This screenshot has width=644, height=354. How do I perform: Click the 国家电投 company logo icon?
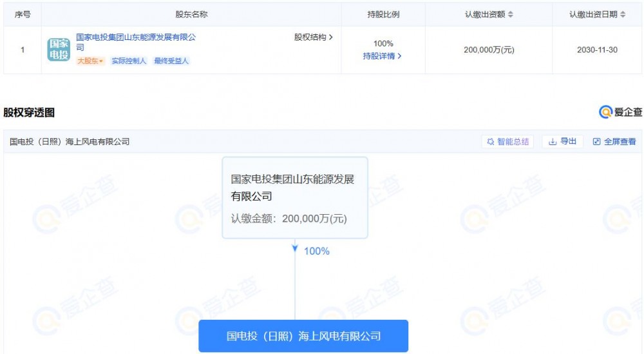[59, 50]
